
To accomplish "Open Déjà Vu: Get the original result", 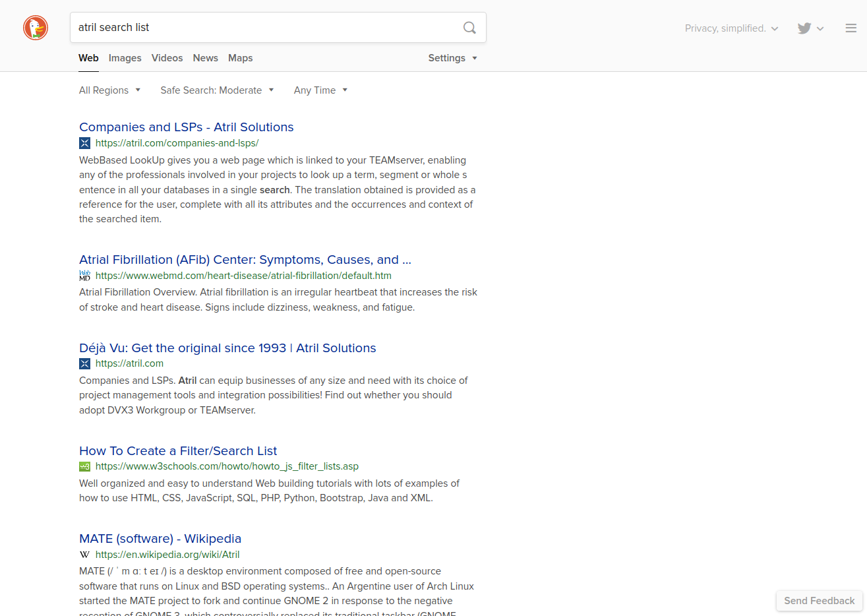I will 227,348.
